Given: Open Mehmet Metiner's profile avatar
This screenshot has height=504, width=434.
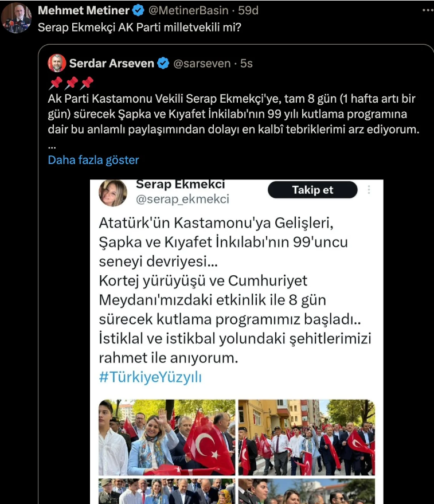Looking at the screenshot, I should (x=16, y=18).
